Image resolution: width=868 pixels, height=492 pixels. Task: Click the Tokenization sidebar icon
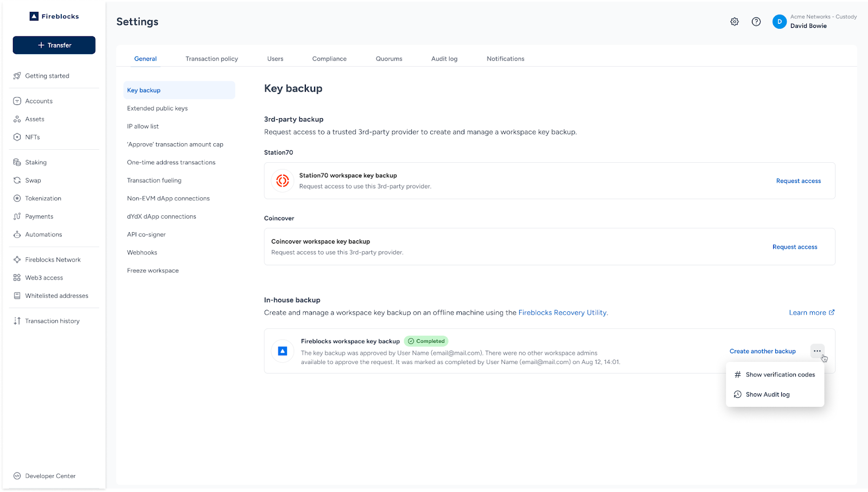[17, 199]
